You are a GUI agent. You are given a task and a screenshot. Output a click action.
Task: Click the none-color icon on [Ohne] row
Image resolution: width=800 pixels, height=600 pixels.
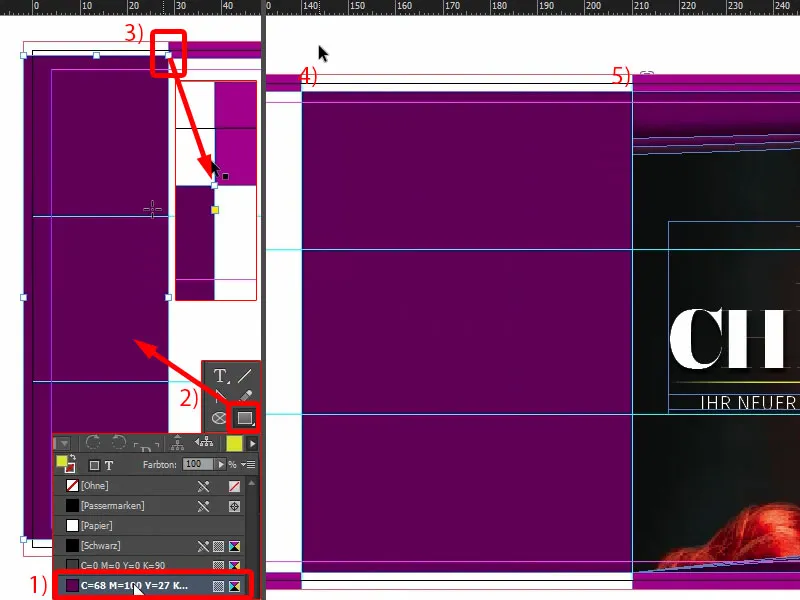(234, 486)
